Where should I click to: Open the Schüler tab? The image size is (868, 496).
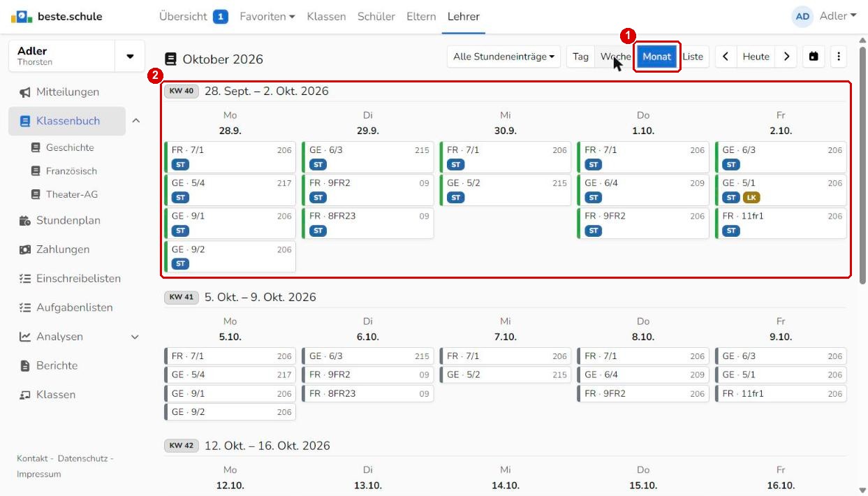point(376,16)
